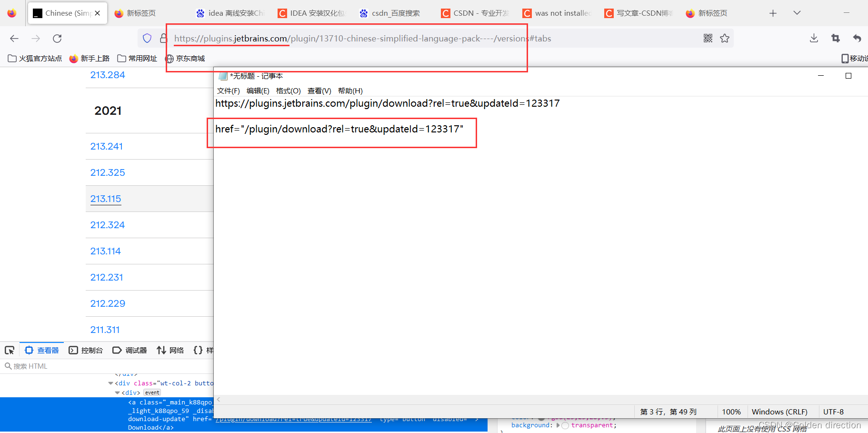Open the QR code icon in address bar
868x433 pixels.
point(708,38)
